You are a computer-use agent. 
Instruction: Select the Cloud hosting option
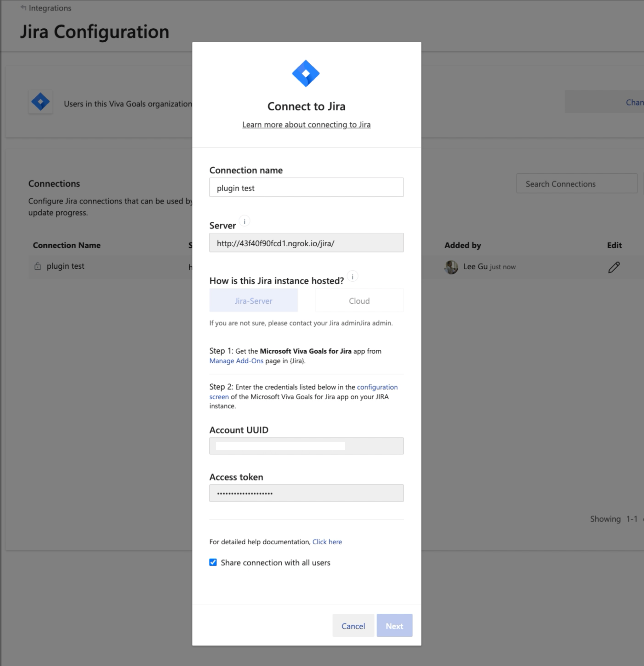point(359,300)
